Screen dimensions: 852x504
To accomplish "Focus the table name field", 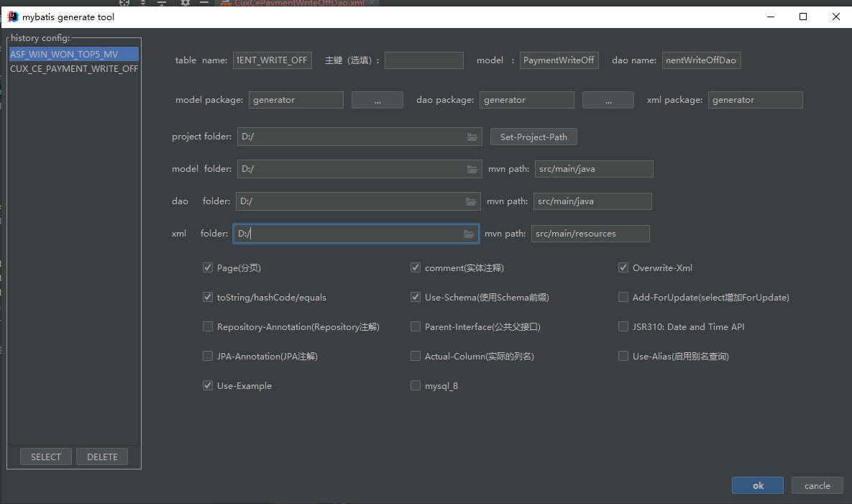I will click(x=272, y=60).
